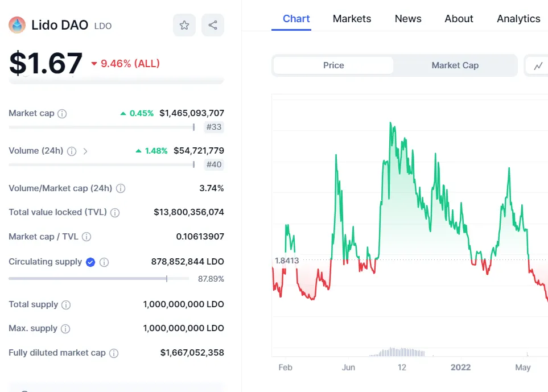Add Lido DAO to watchlist star

point(184,25)
